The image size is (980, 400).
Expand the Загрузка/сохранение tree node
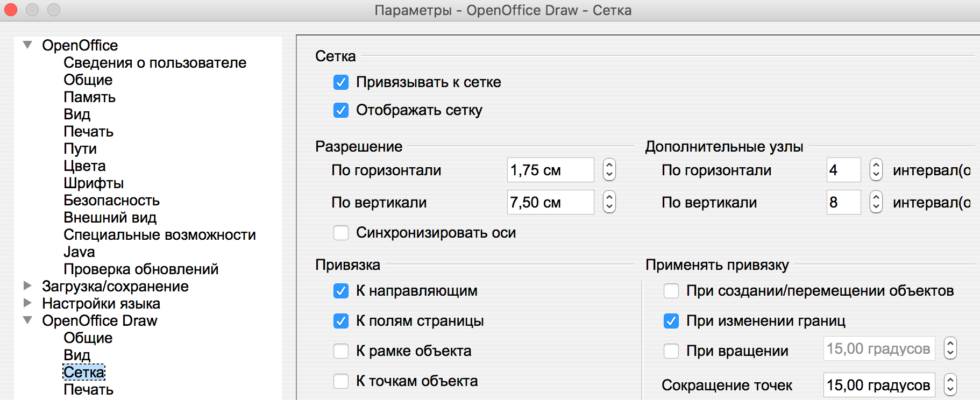click(x=27, y=286)
